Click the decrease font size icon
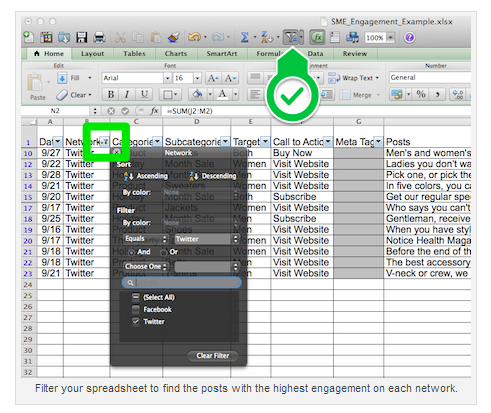This screenshot has width=491, height=413. pos(230,78)
